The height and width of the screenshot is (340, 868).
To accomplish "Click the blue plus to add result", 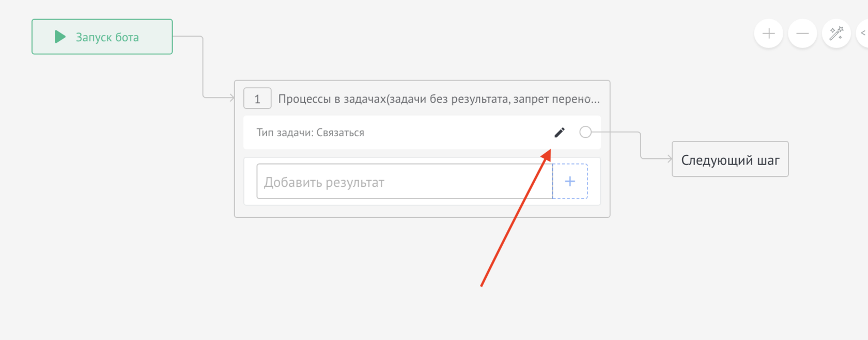I will [570, 182].
